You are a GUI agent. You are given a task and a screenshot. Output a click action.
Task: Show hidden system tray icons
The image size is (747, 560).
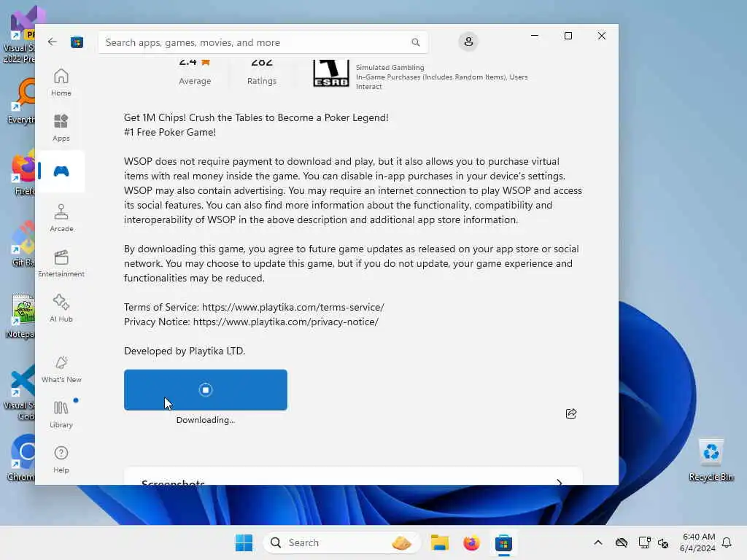coord(598,542)
